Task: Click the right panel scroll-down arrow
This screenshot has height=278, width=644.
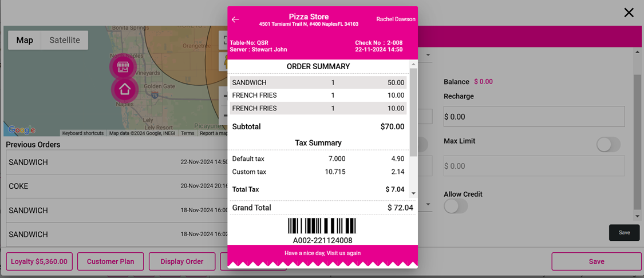Action: pyautogui.click(x=638, y=216)
